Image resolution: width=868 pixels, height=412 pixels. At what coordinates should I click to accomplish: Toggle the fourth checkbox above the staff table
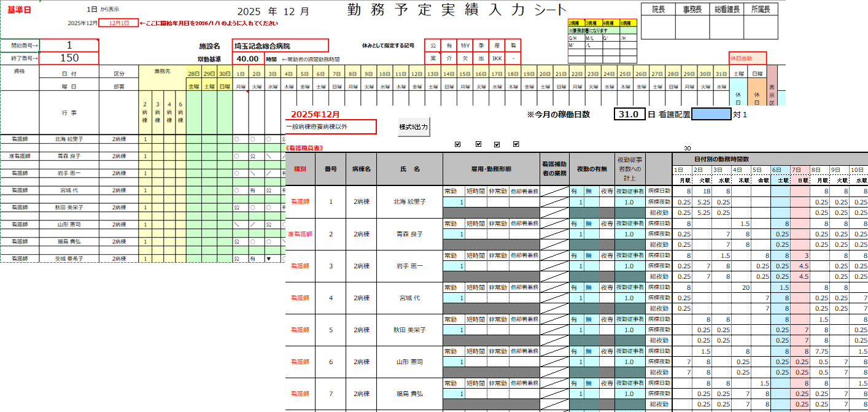[x=516, y=144]
